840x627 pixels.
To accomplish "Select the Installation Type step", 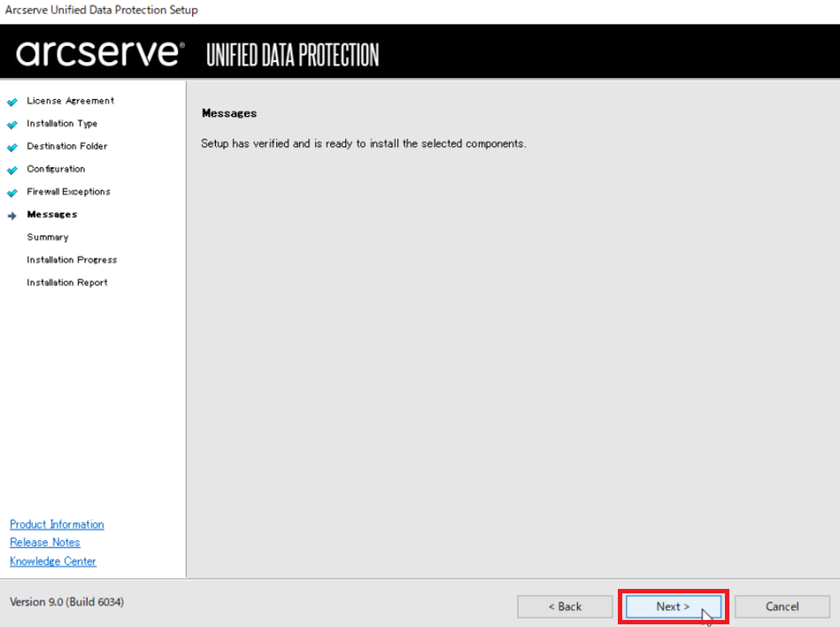I will pyautogui.click(x=62, y=123).
